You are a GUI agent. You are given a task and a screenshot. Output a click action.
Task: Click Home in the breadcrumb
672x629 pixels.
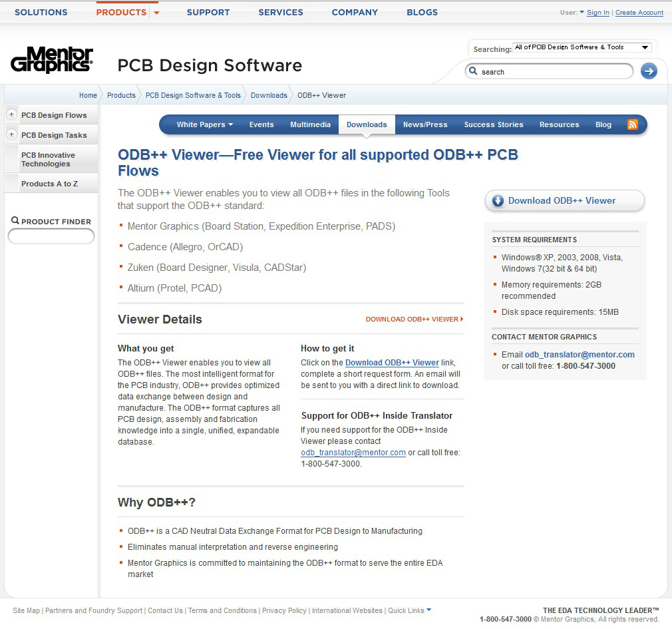(x=88, y=95)
